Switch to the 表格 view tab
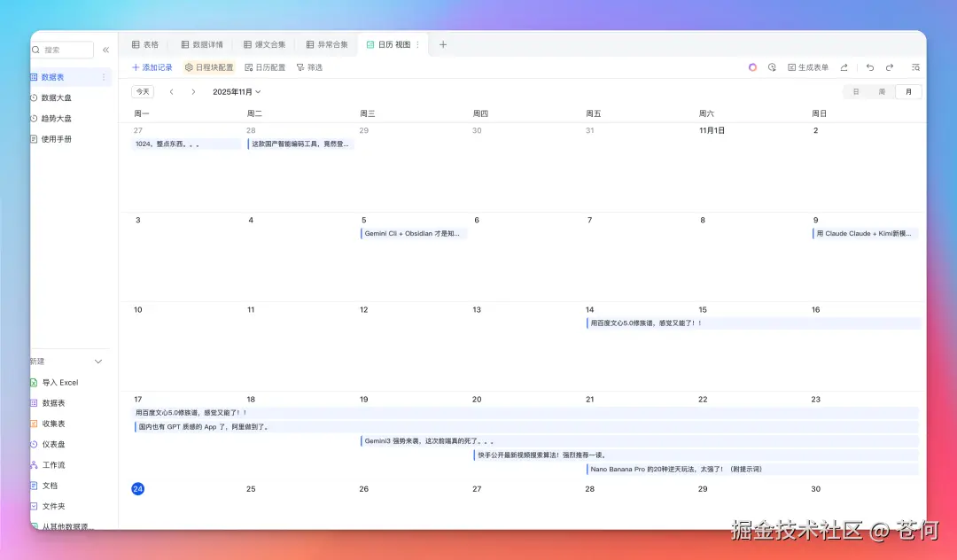The image size is (957, 560). [x=145, y=44]
